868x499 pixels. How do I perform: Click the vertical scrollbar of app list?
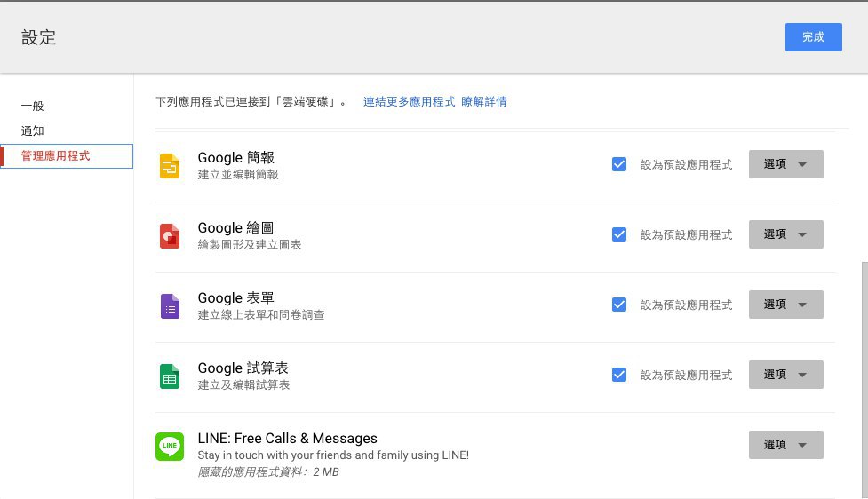pyautogui.click(x=864, y=380)
